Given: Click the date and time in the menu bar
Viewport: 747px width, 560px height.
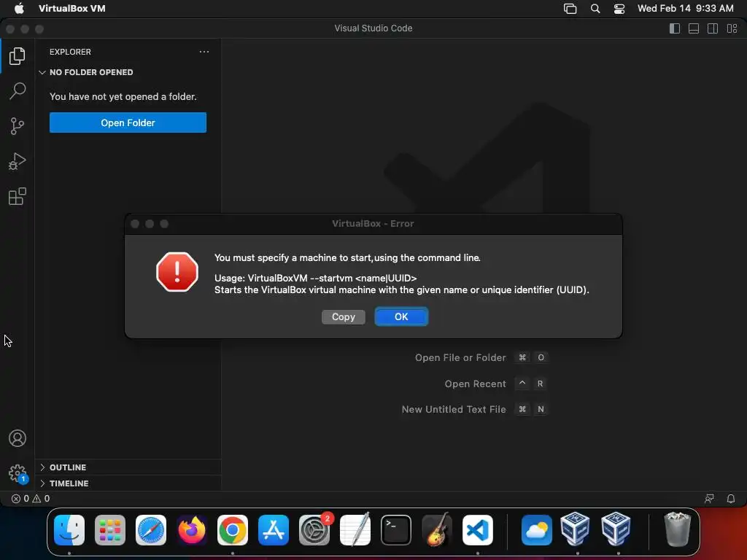Looking at the screenshot, I should pos(686,8).
